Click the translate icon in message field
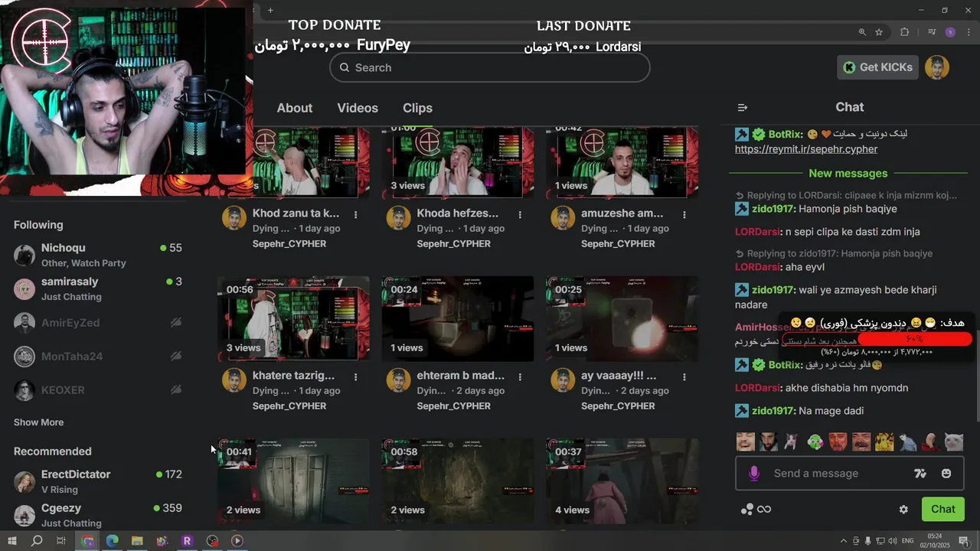Viewport: 980px width, 551px height. point(920,474)
